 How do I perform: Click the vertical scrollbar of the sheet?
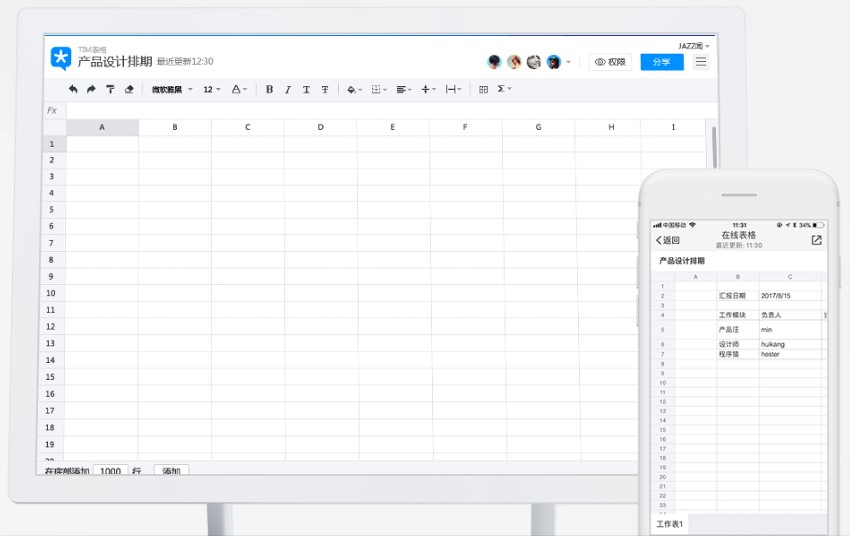(714, 147)
